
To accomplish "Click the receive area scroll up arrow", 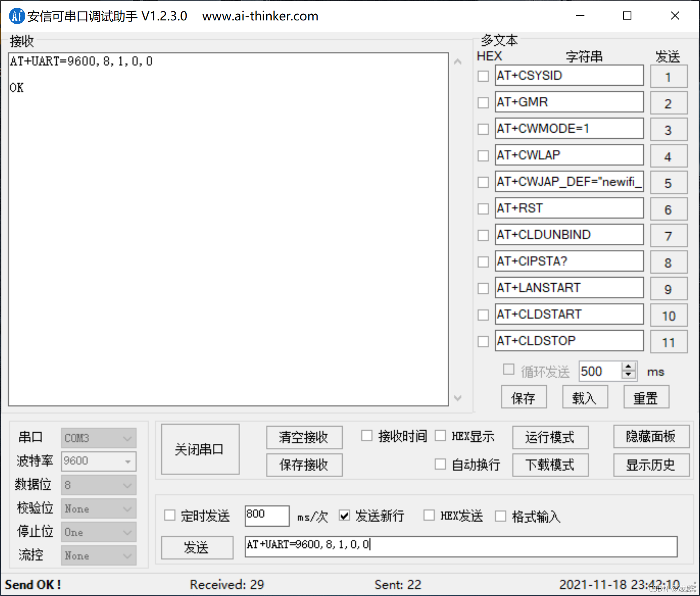I will (458, 62).
